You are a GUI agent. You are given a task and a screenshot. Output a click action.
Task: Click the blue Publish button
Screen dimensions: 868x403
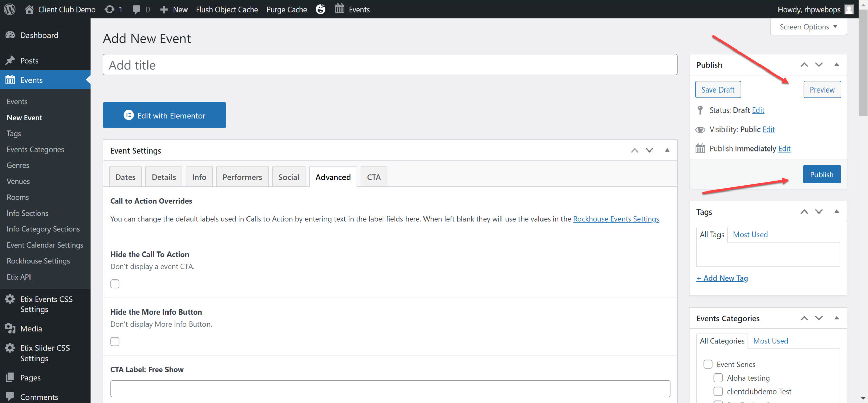click(x=822, y=174)
